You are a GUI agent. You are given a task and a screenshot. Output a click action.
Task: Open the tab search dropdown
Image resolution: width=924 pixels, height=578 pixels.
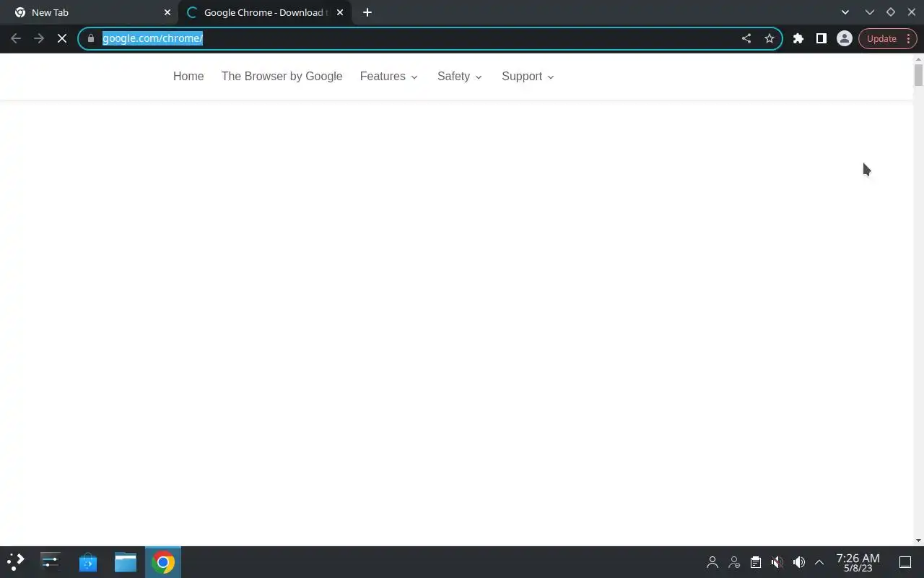845,12
